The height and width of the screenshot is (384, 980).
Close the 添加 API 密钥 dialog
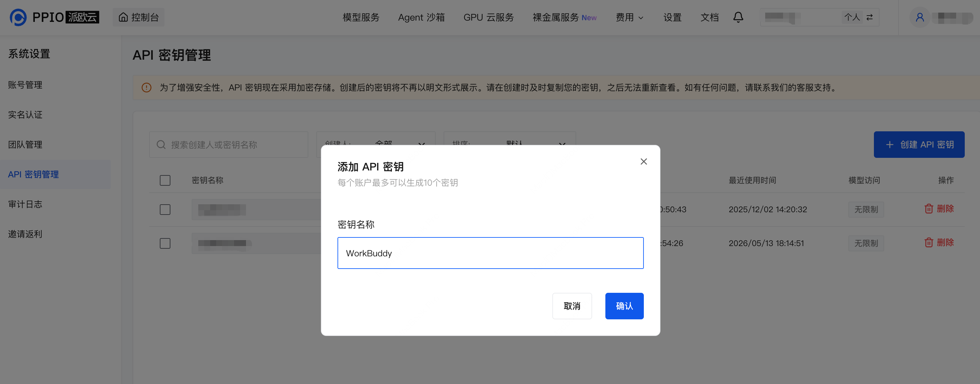coord(643,161)
